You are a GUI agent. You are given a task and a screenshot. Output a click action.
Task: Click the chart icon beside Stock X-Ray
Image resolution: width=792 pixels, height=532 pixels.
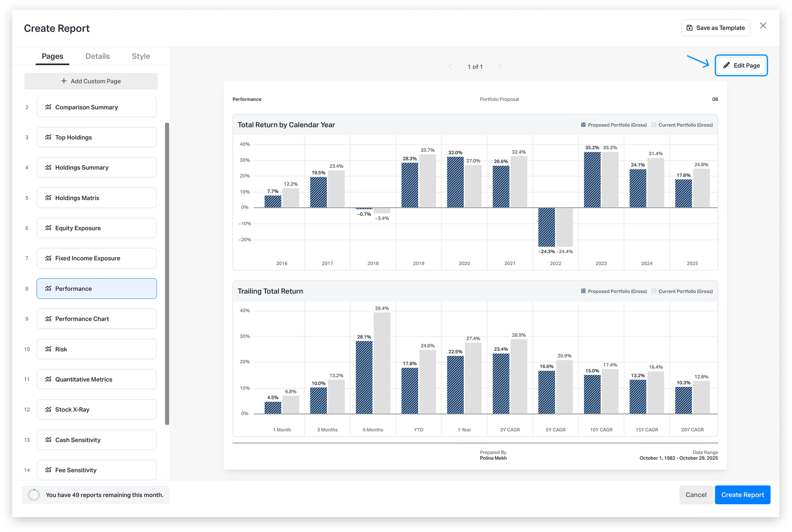click(x=48, y=409)
